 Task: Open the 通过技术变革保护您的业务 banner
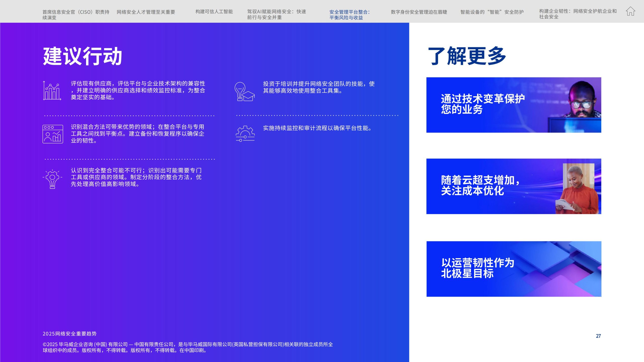pos(483,104)
